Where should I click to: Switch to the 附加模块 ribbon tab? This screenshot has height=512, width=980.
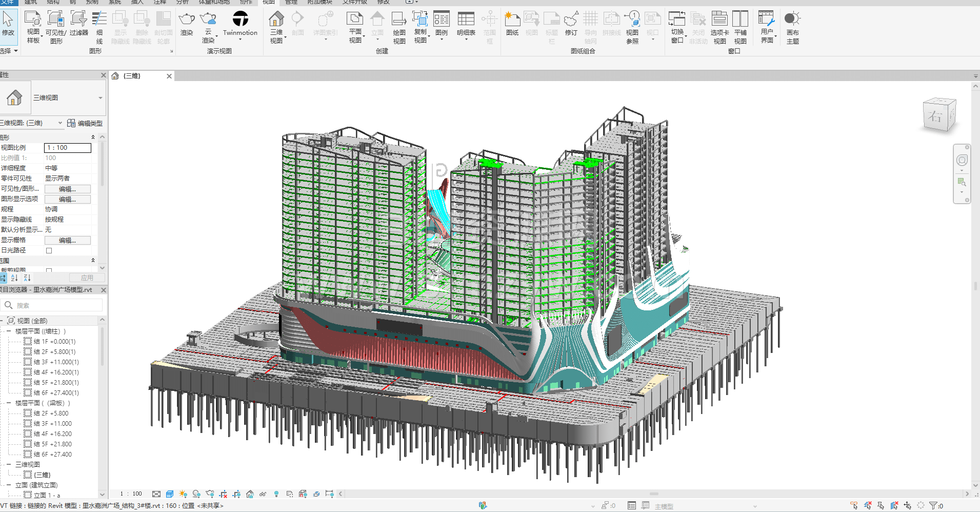click(x=319, y=2)
